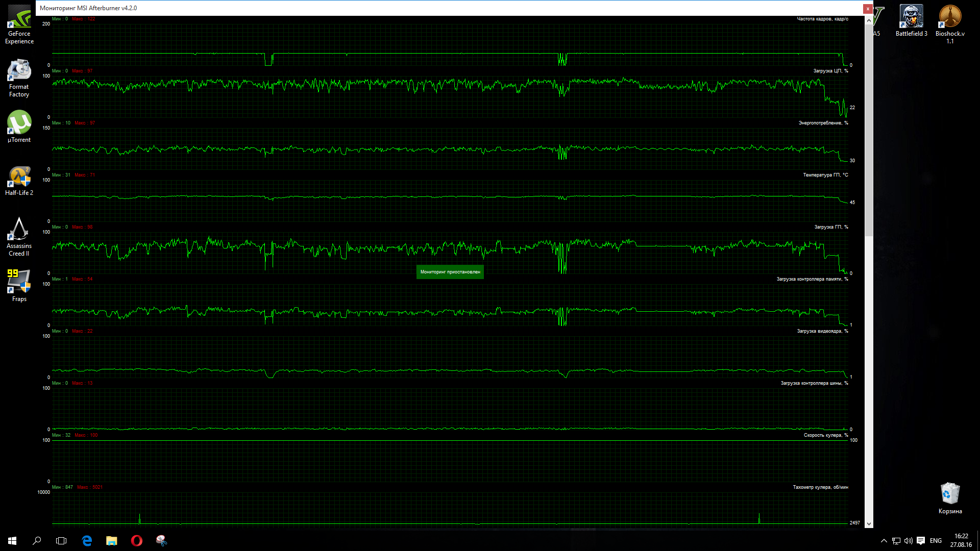Open Bioshock v1.1 desktop shortcut
Viewport: 980px width, 551px height.
click(950, 18)
